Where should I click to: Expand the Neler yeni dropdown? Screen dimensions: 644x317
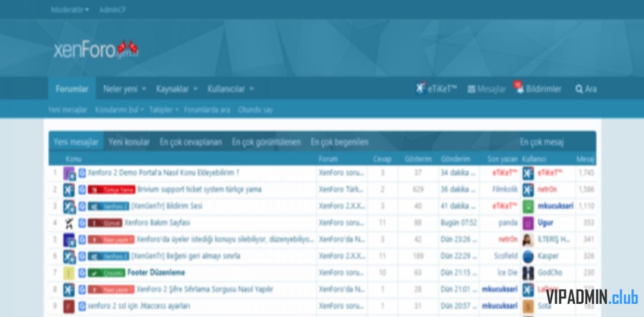coord(125,89)
